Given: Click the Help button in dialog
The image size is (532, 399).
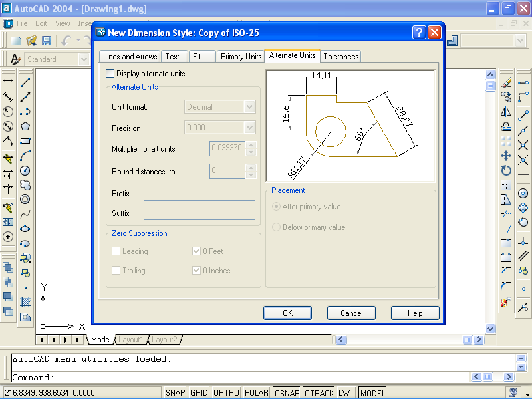Looking at the screenshot, I should pyautogui.click(x=415, y=313).
